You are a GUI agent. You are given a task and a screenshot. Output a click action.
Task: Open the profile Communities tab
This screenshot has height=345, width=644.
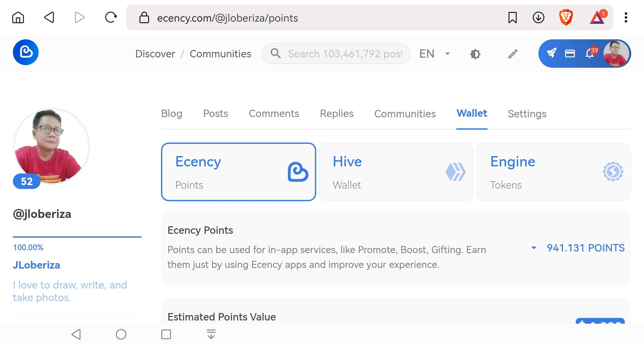pyautogui.click(x=405, y=114)
